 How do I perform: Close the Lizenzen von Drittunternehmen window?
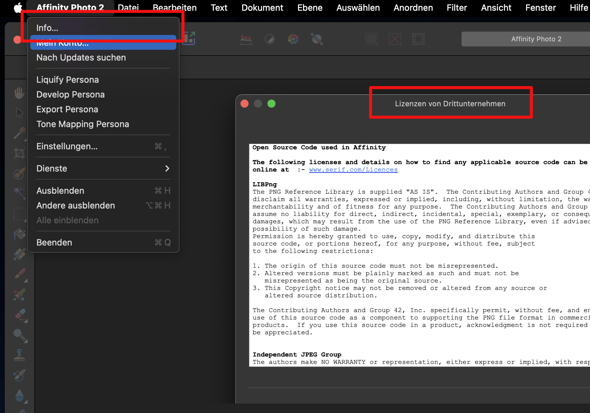245,104
